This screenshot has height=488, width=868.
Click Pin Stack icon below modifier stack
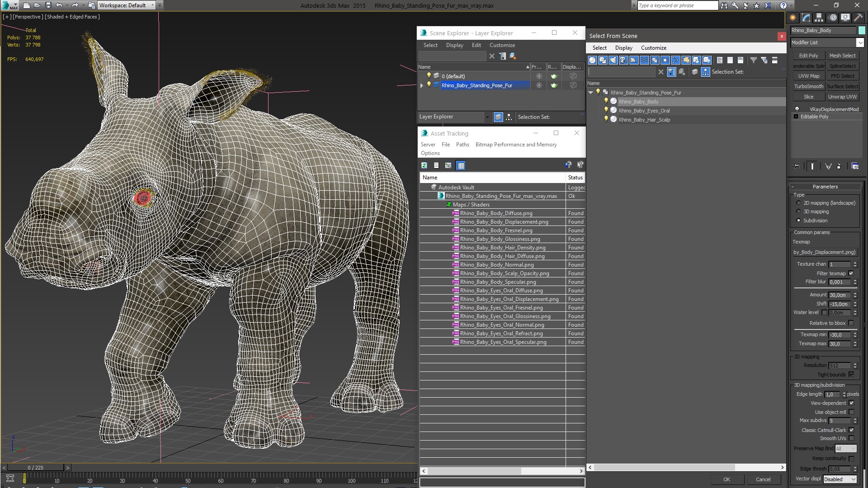(797, 166)
